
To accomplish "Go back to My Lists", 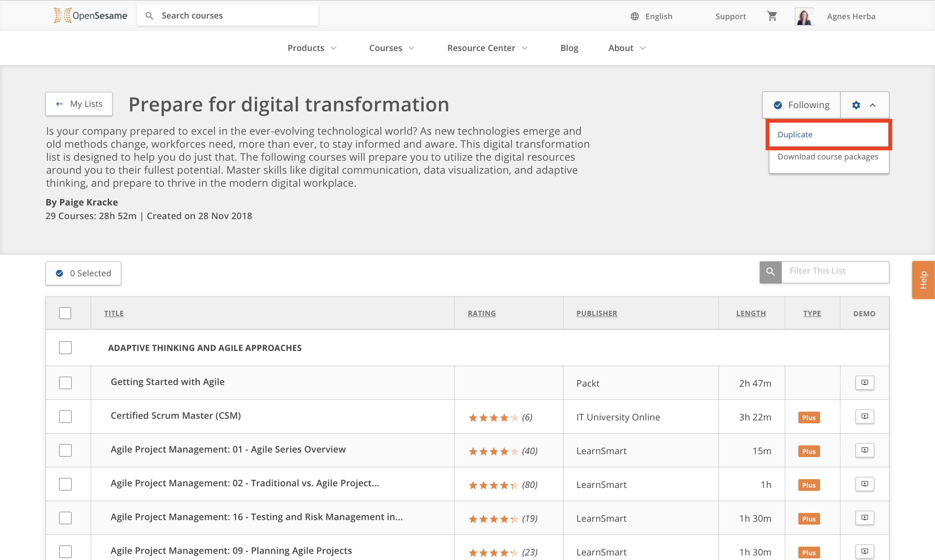I will (x=79, y=104).
